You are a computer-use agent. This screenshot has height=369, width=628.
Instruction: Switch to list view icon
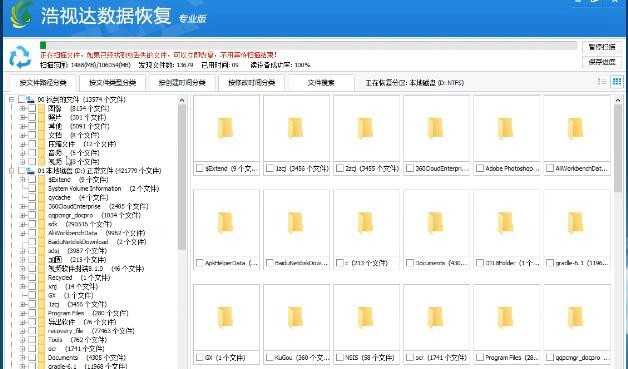pos(602,82)
